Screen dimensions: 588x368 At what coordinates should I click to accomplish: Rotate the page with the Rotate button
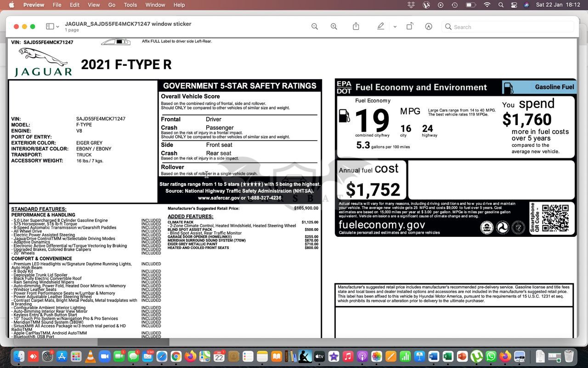click(409, 26)
